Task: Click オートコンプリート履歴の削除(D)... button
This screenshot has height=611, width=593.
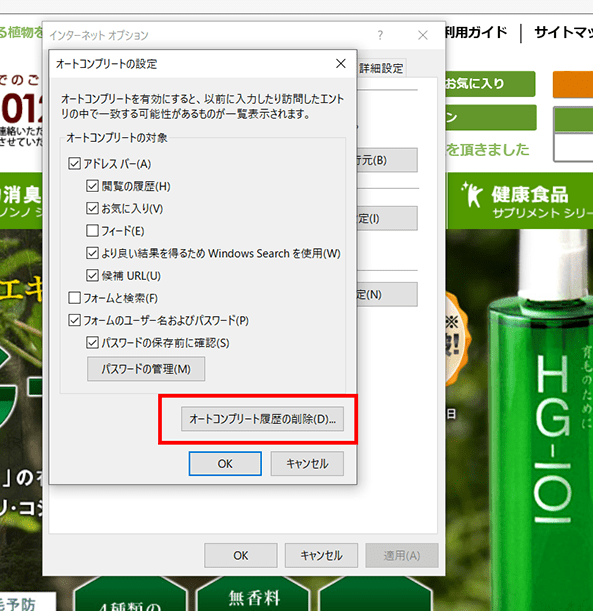Action: (x=262, y=419)
